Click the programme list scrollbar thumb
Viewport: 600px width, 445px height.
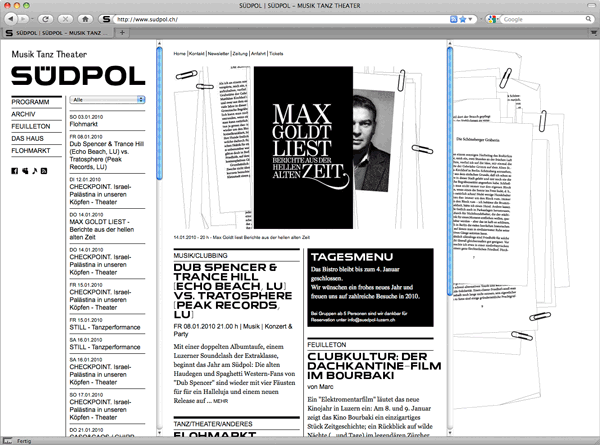coord(160,114)
